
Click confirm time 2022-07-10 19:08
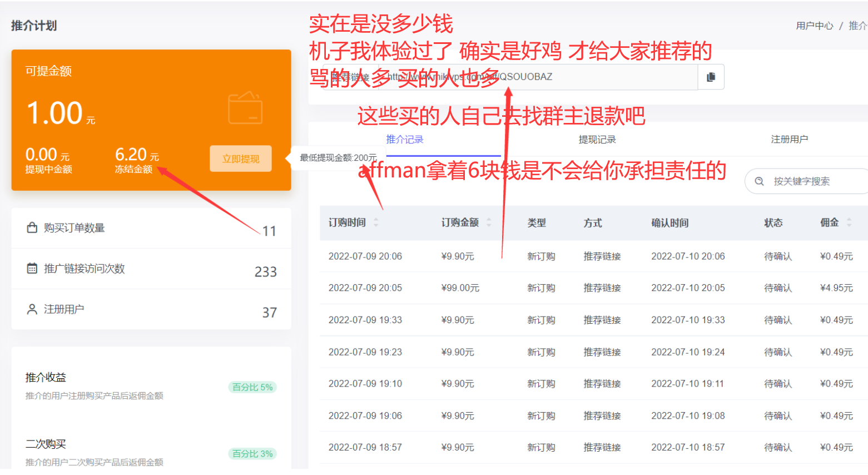(x=688, y=415)
